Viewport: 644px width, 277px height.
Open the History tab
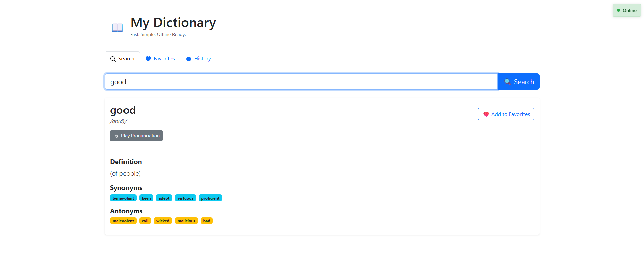click(202, 59)
